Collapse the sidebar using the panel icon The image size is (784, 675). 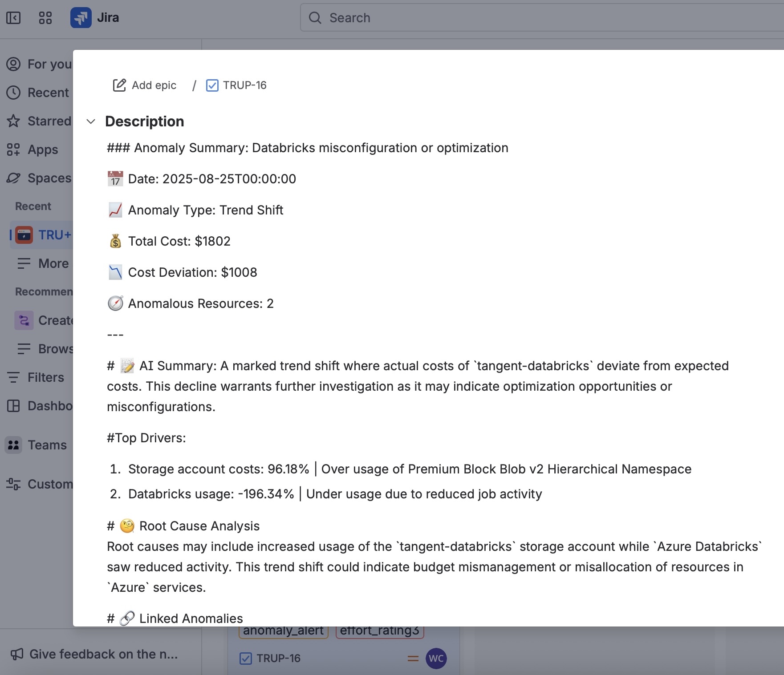click(13, 18)
